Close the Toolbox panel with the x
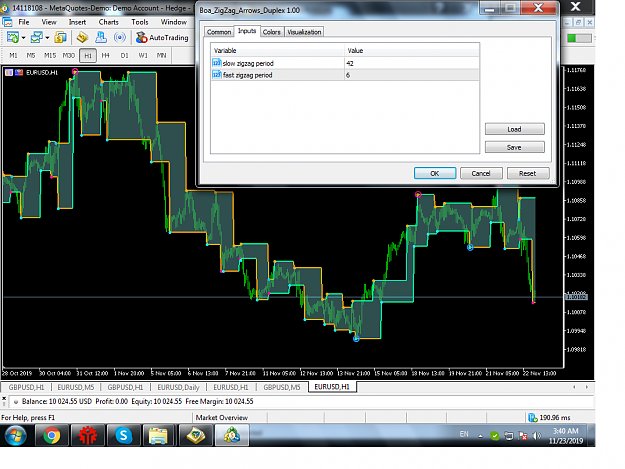Viewport: 625px width, 469px height. (4, 398)
